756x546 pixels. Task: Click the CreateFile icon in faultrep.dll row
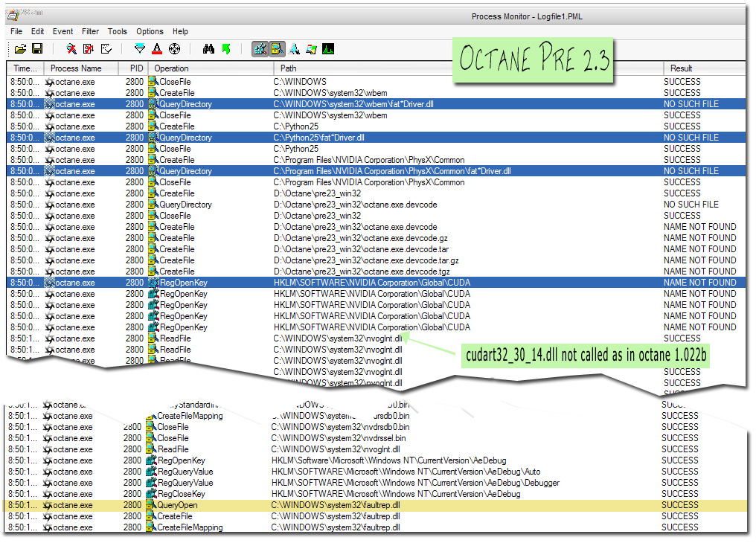(151, 516)
